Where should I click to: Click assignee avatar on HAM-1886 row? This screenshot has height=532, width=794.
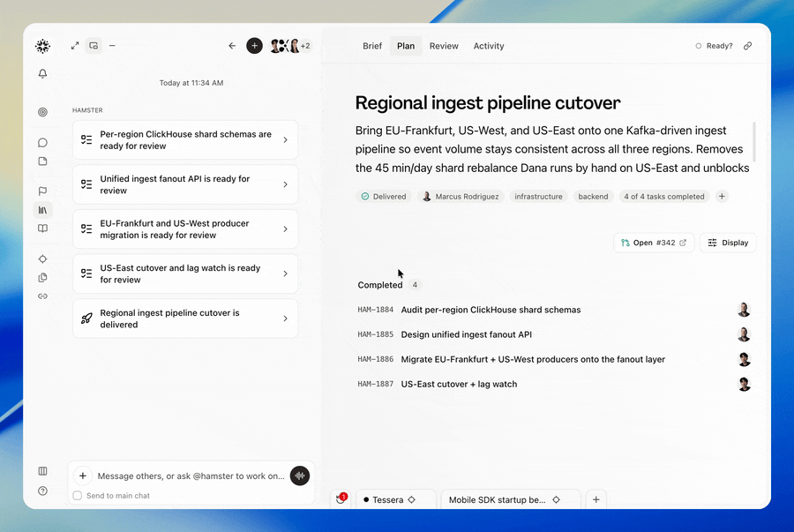pos(744,359)
